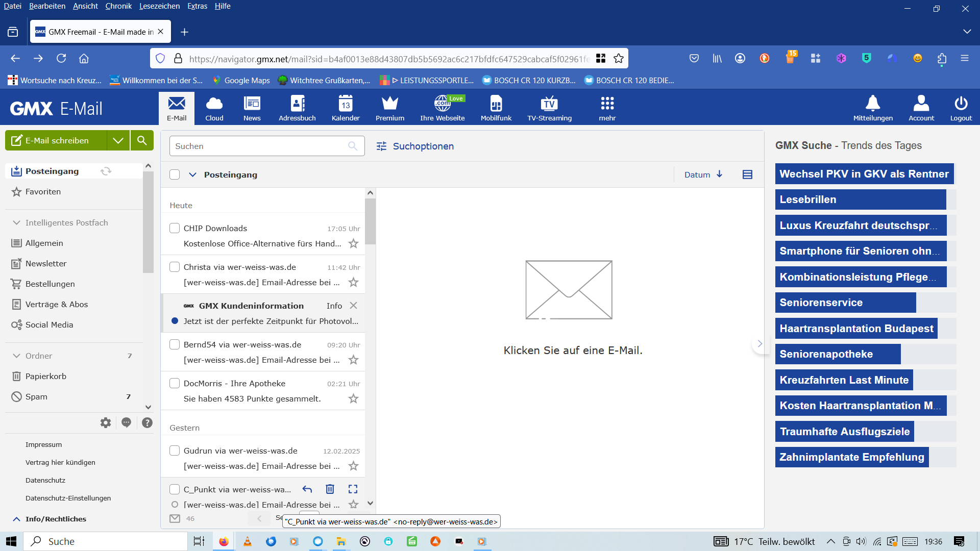Bookmark this page with the star icon
The height and width of the screenshot is (551, 980).
tap(619, 59)
